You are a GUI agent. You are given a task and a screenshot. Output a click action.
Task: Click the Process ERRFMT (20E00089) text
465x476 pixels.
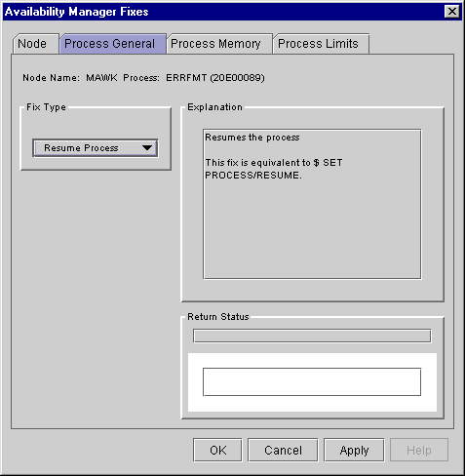194,78
